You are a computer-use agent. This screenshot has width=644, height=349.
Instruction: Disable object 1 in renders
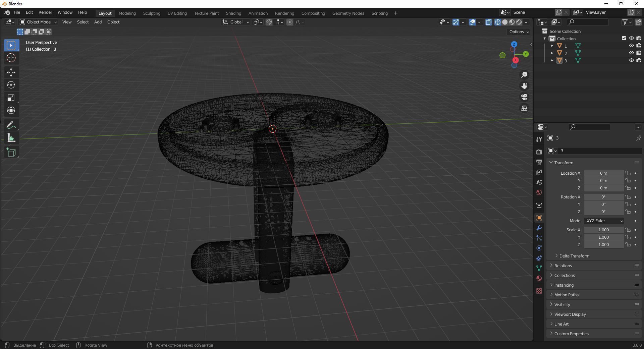(x=639, y=46)
